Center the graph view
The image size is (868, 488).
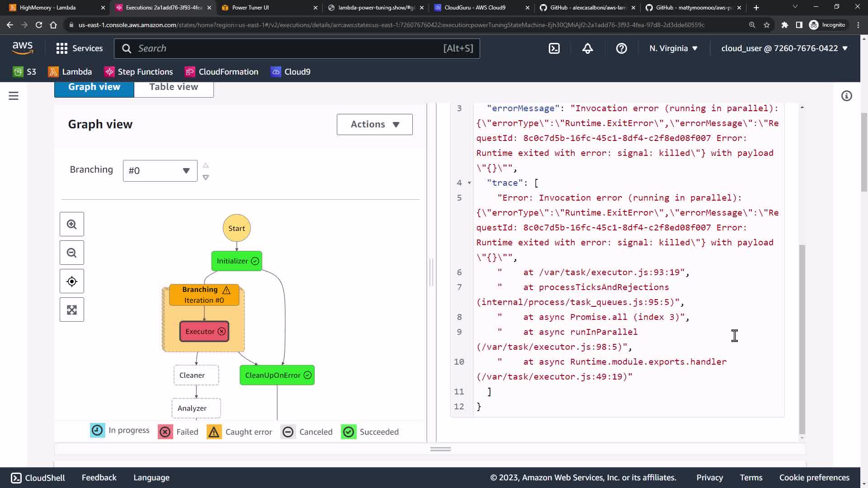tap(71, 282)
